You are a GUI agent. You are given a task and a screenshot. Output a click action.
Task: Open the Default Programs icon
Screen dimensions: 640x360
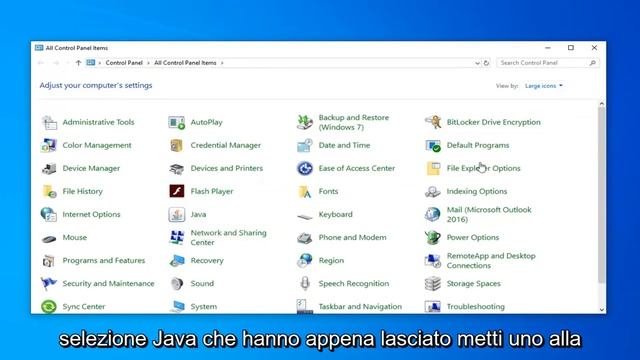click(433, 145)
